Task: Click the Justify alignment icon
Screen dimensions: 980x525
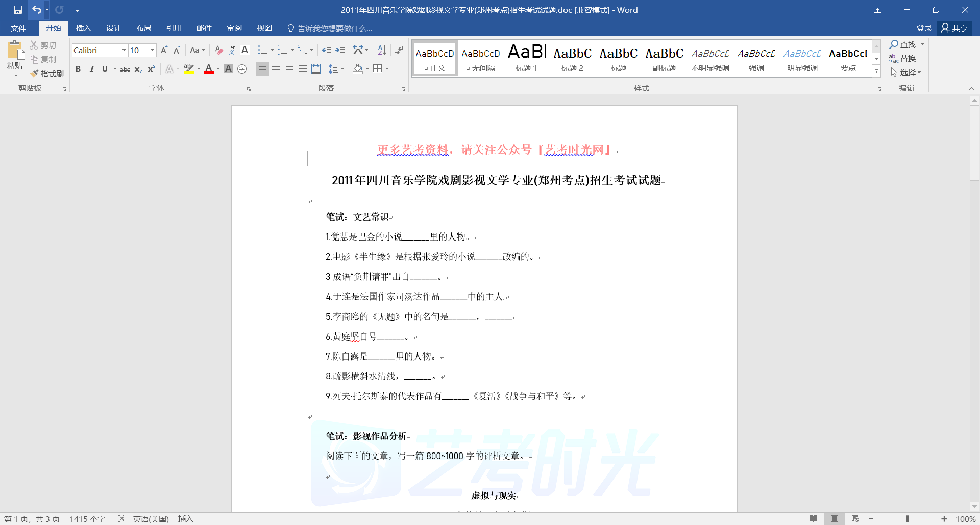Action: (303, 69)
